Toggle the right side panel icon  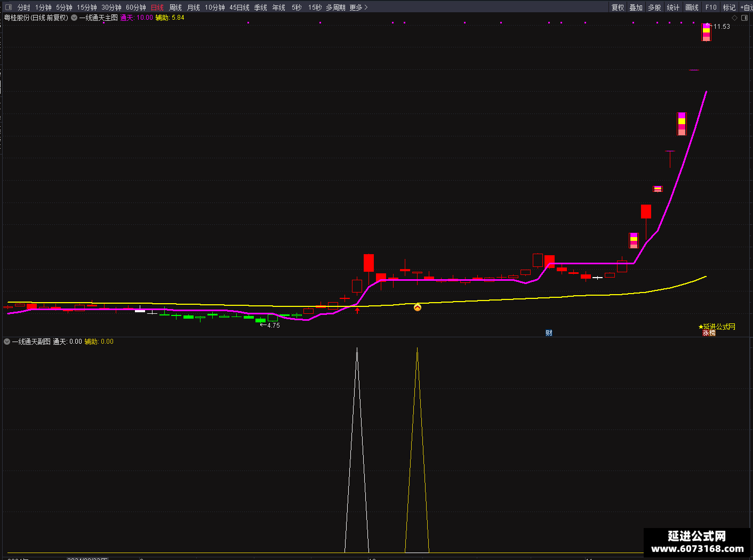coord(745,18)
